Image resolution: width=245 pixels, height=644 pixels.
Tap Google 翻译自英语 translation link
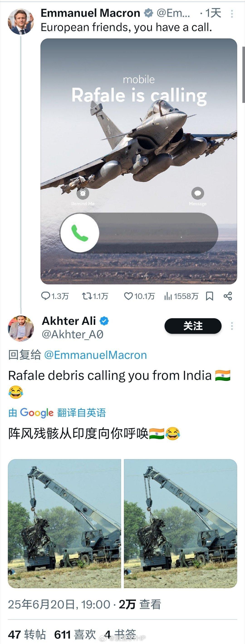click(57, 412)
